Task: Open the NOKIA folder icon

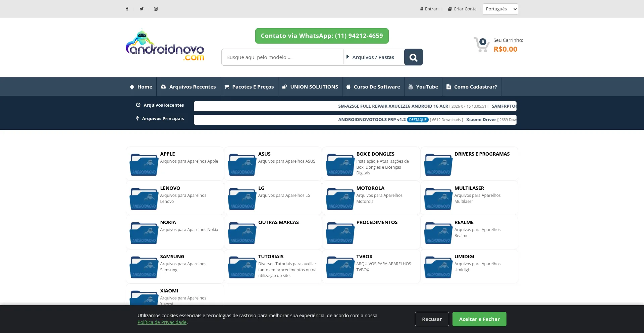Action: click(144, 233)
